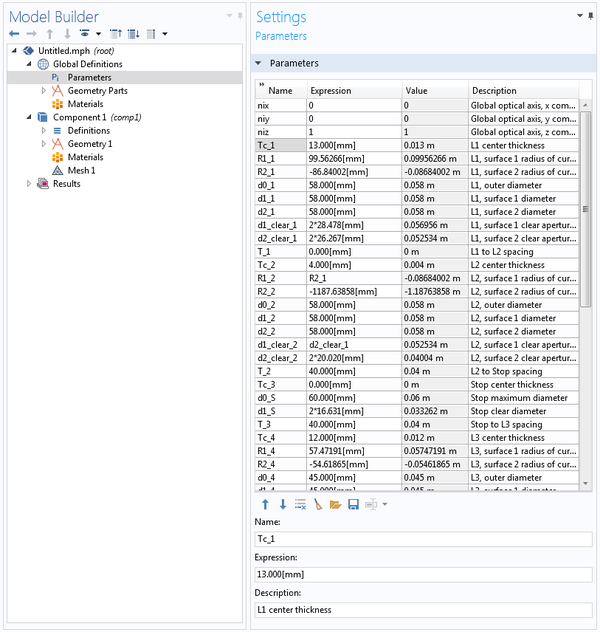Click the Save to File disk icon

(x=353, y=504)
